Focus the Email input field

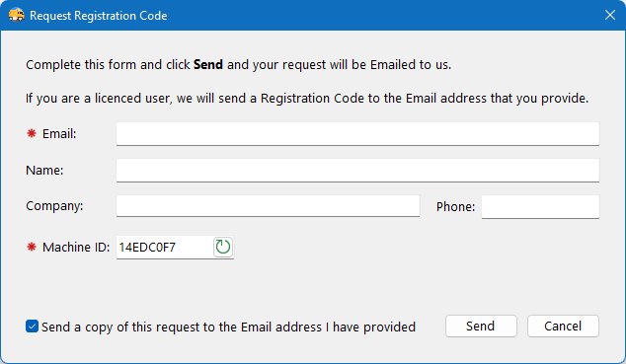357,134
